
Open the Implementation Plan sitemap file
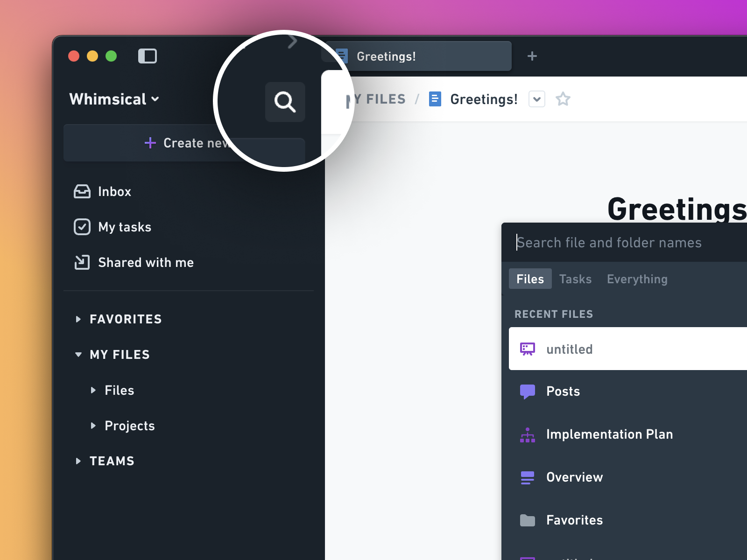609,434
